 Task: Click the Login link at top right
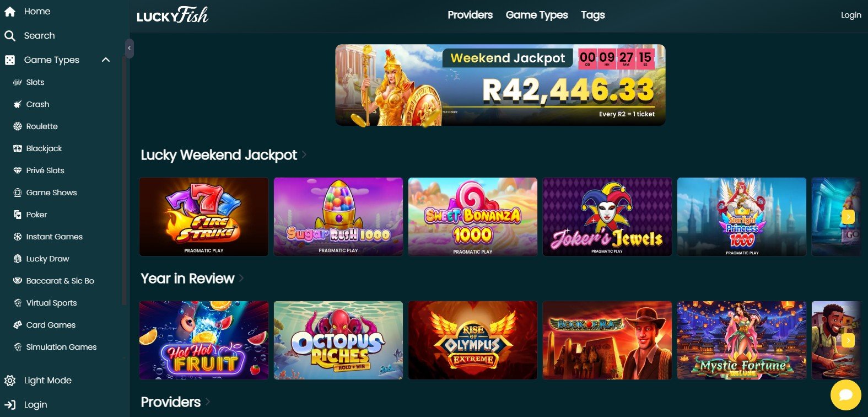click(851, 15)
